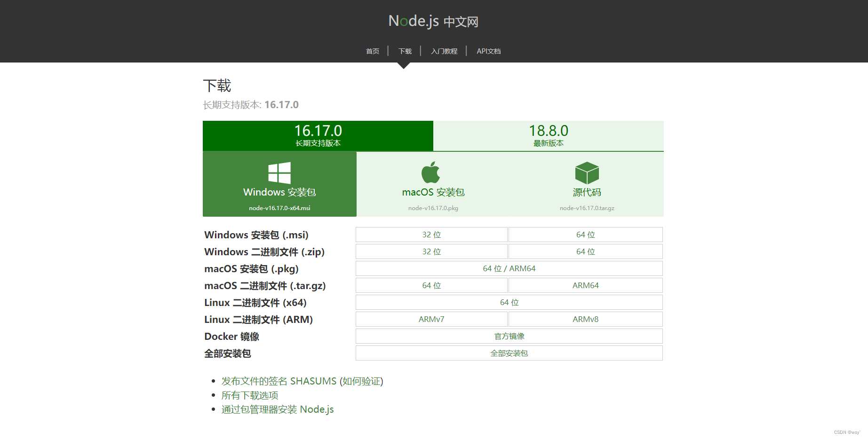Open the 所有下载选项 link
This screenshot has height=439, width=868.
[x=250, y=395]
